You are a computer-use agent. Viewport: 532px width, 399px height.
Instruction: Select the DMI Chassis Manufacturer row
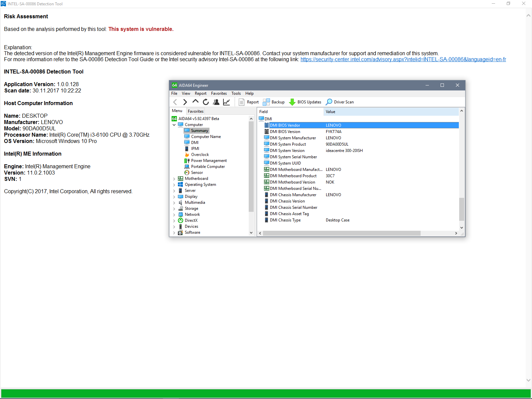[361, 195]
